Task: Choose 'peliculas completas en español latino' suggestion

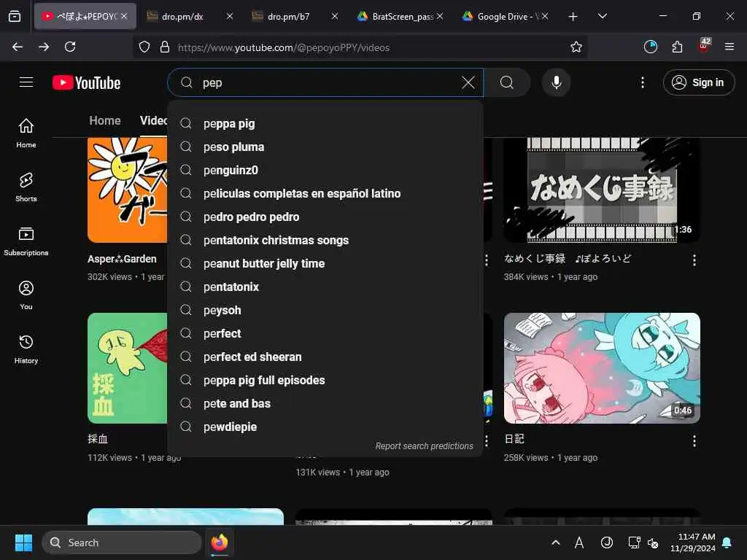Action: [x=325, y=194]
